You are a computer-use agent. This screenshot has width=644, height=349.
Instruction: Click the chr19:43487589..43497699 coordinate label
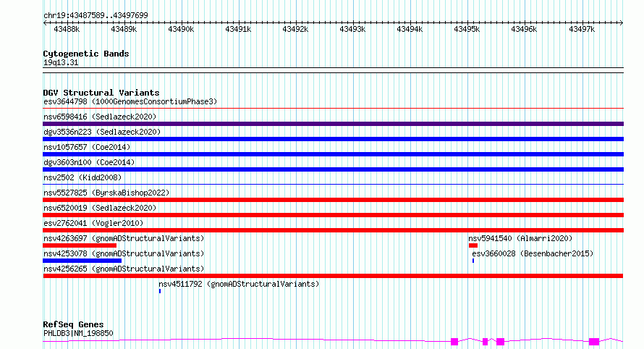click(96, 15)
